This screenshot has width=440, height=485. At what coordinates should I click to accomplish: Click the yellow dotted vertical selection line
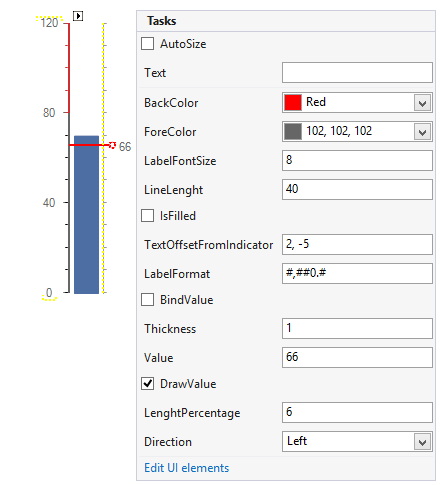point(104,158)
